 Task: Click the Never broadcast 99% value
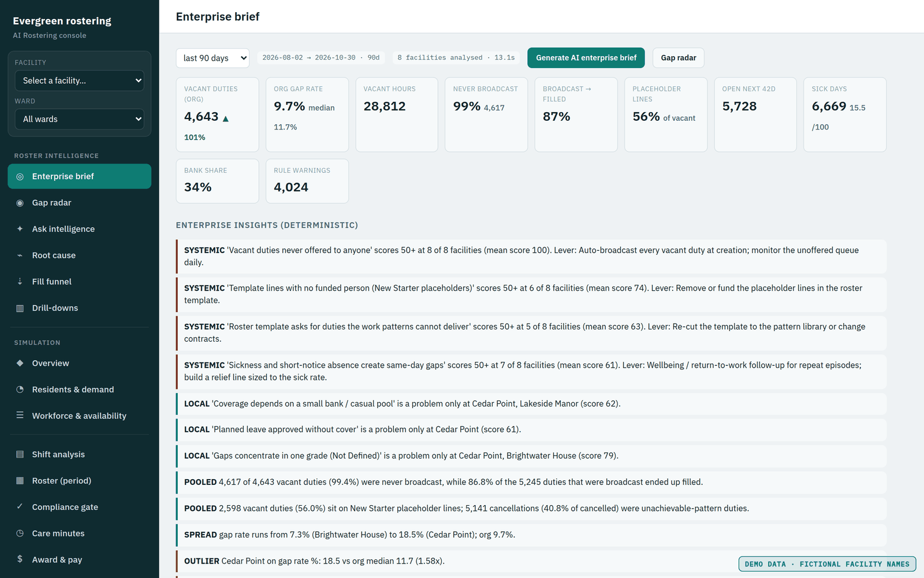point(467,106)
